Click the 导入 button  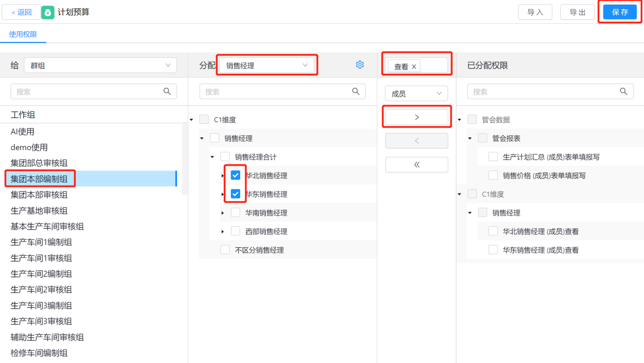tap(535, 12)
